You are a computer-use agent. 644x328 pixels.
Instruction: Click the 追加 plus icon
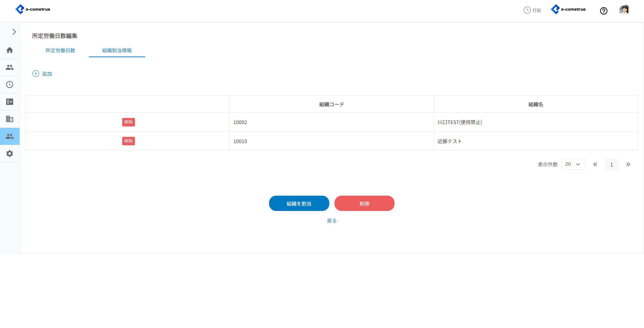36,73
